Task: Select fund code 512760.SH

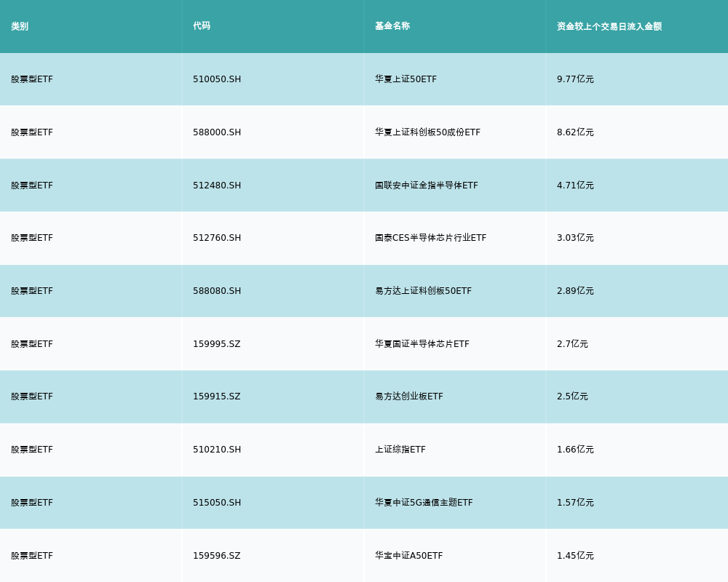Action: (217, 238)
